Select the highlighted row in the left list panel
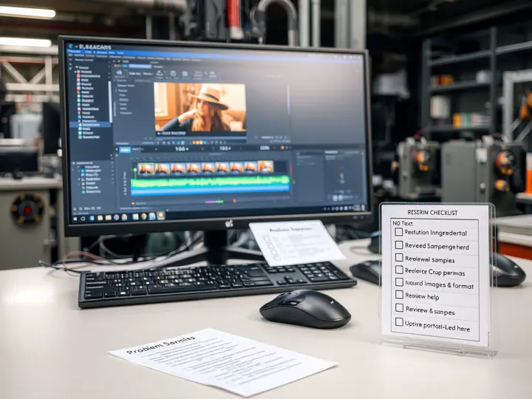532x399 pixels. pos(90,125)
